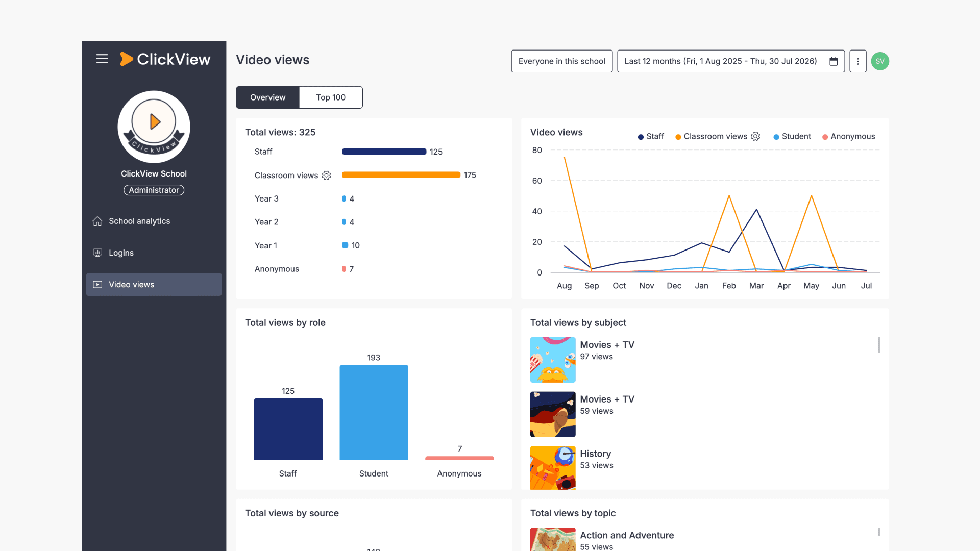Image resolution: width=980 pixels, height=551 pixels.
Task: Click the History subject title
Action: coord(595,454)
